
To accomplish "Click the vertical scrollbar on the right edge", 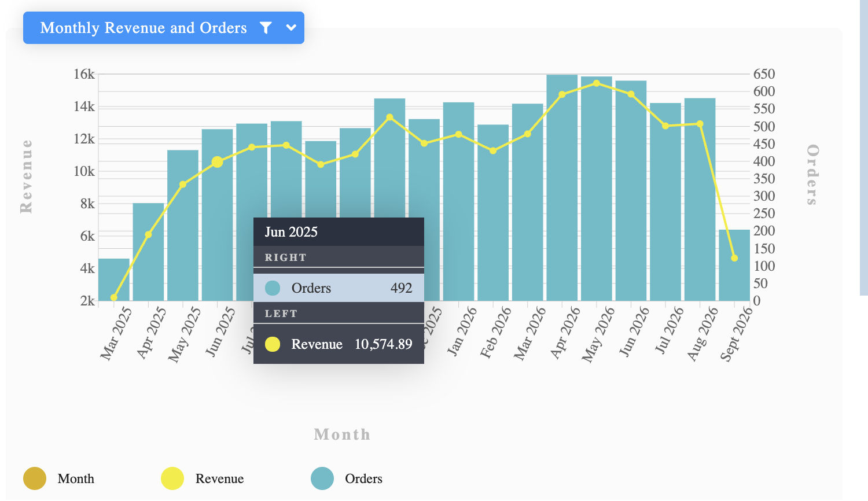I will pos(864,148).
